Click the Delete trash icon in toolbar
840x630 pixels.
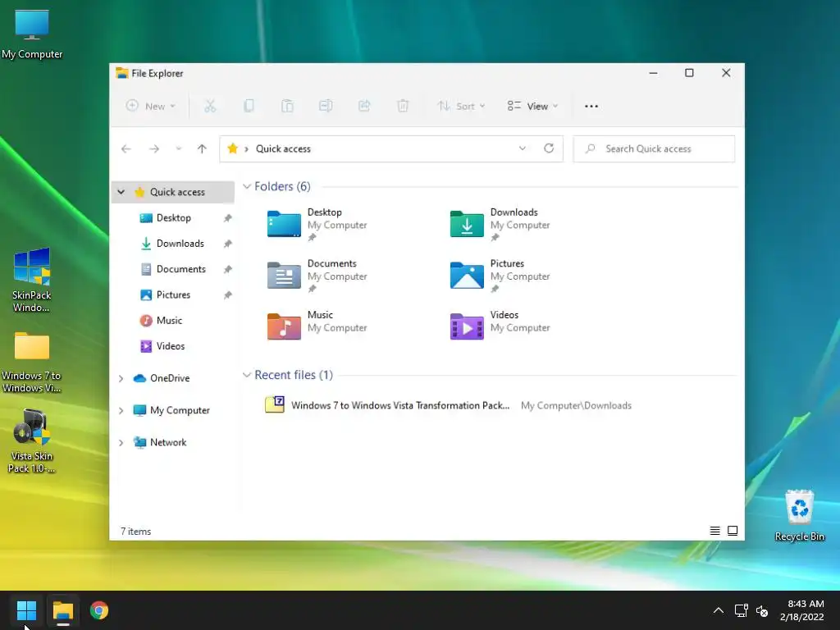[403, 106]
